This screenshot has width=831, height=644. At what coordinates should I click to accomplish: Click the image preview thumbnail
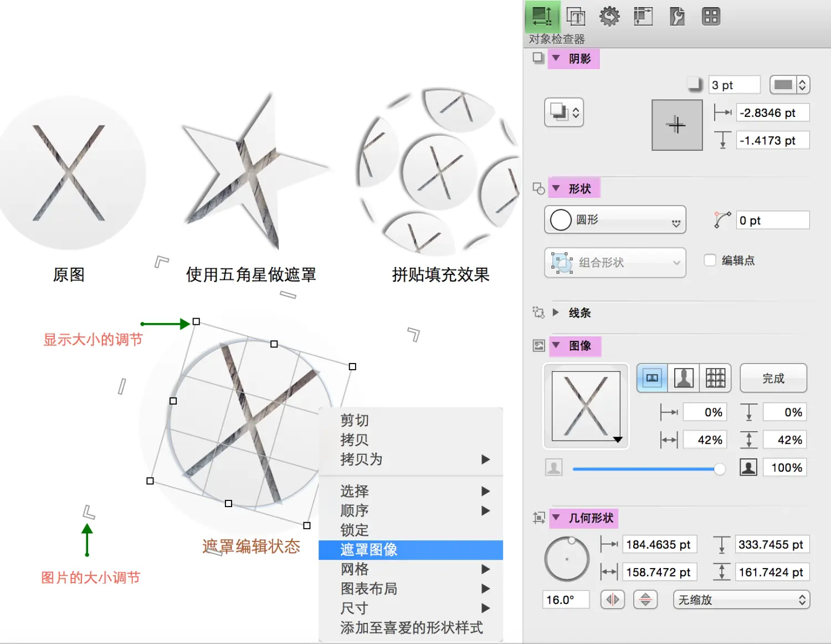[586, 406]
